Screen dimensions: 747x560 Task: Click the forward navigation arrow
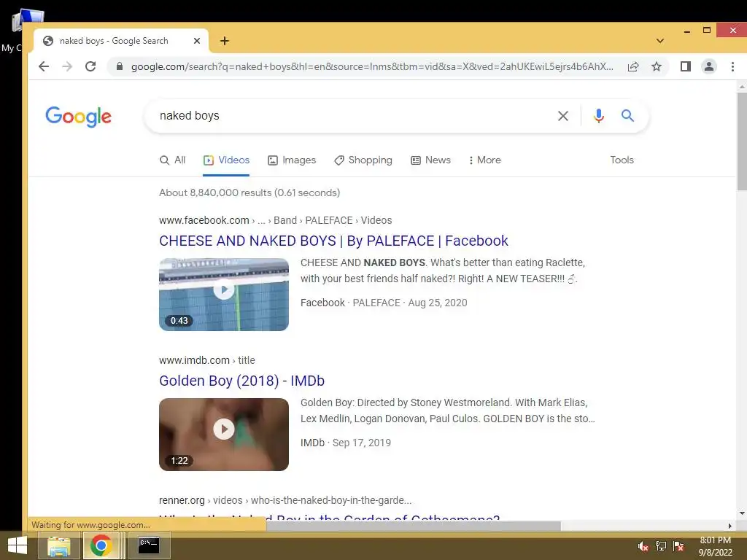67,66
